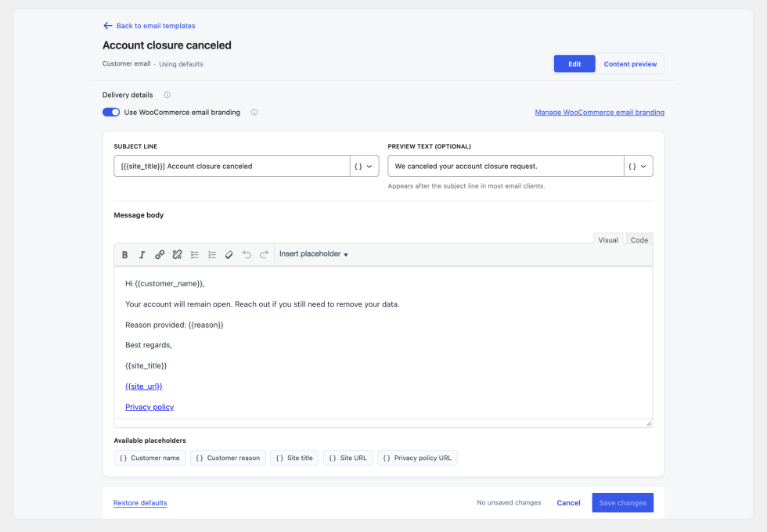
Task: Click the 'Best regards,' line
Action: pyautogui.click(x=149, y=345)
